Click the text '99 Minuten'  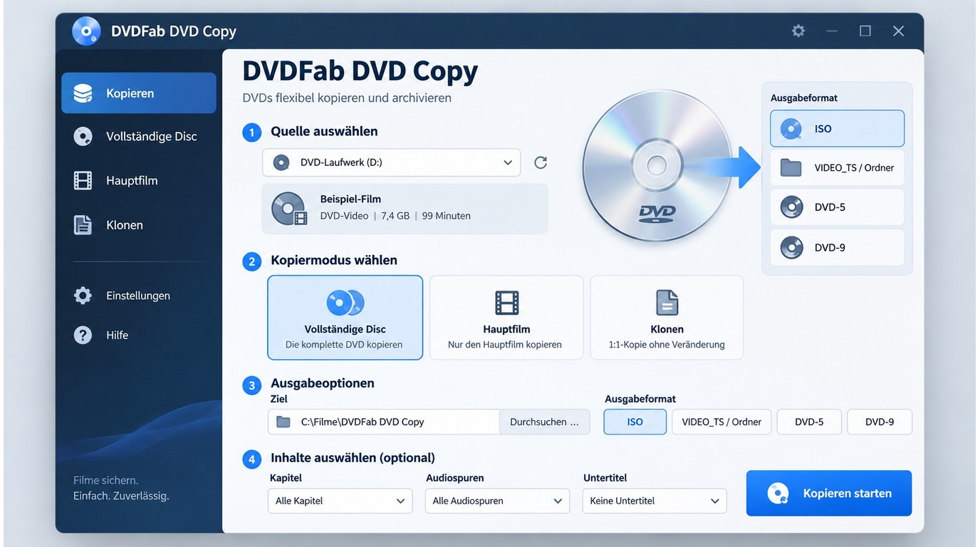tap(446, 216)
